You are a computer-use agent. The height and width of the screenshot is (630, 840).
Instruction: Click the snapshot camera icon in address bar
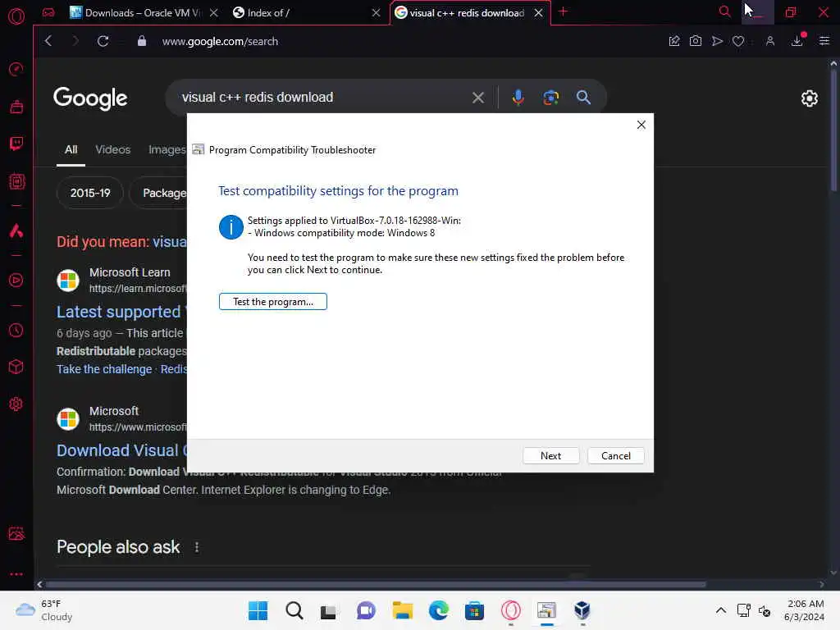click(696, 41)
